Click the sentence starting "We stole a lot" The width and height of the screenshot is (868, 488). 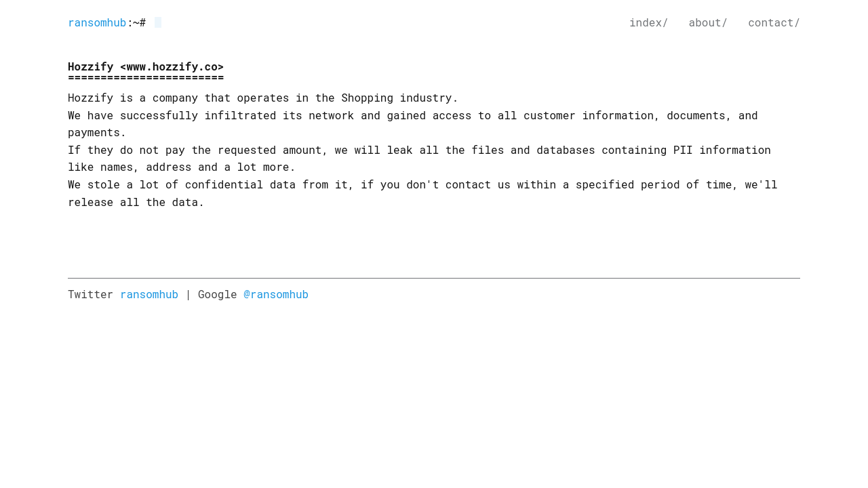422,184
